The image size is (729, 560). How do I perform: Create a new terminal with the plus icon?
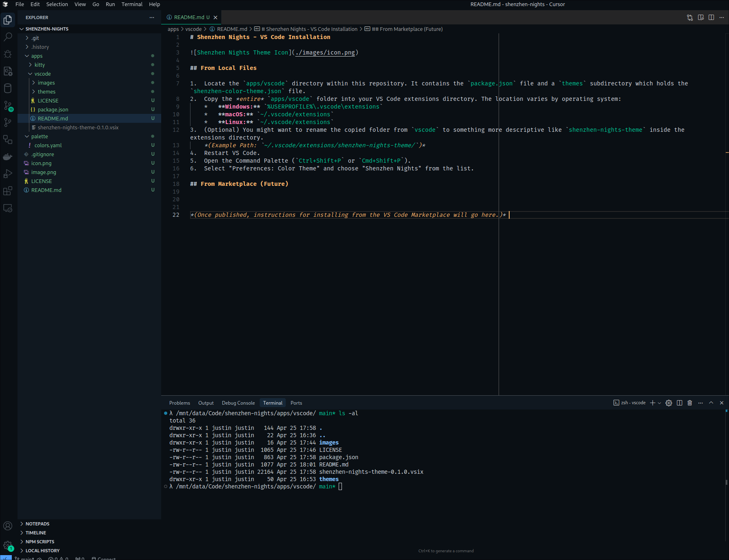[x=652, y=403]
